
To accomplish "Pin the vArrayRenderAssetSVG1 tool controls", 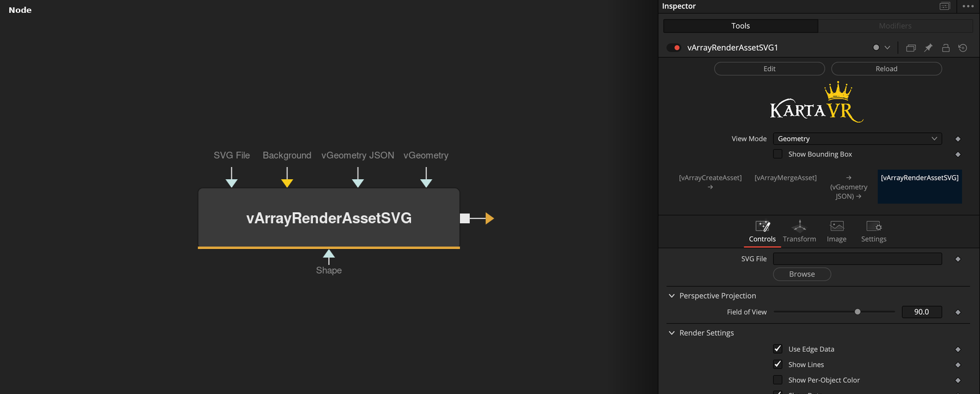I will coord(929,48).
